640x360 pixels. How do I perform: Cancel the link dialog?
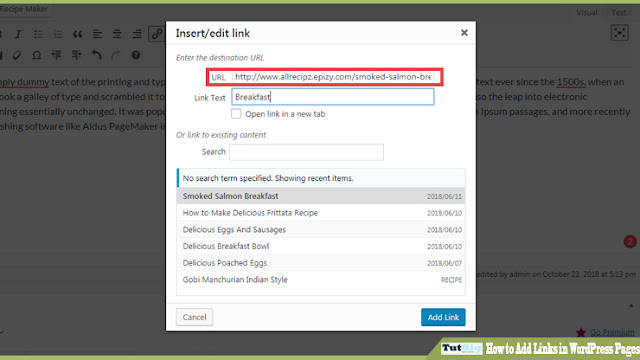click(x=194, y=317)
